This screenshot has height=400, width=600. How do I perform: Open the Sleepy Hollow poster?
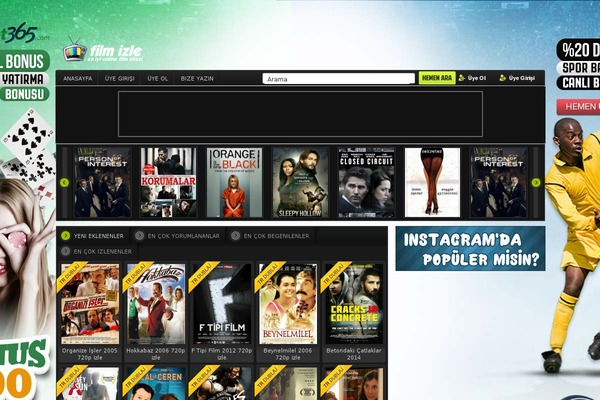tap(300, 183)
